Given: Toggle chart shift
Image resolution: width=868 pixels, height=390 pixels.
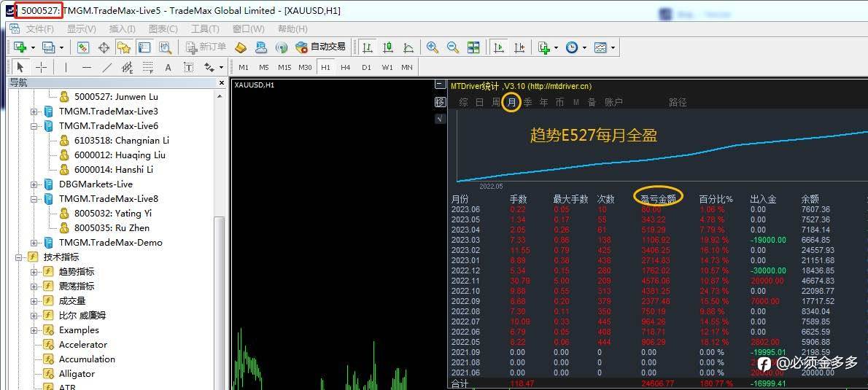Looking at the screenshot, I should point(519,47).
